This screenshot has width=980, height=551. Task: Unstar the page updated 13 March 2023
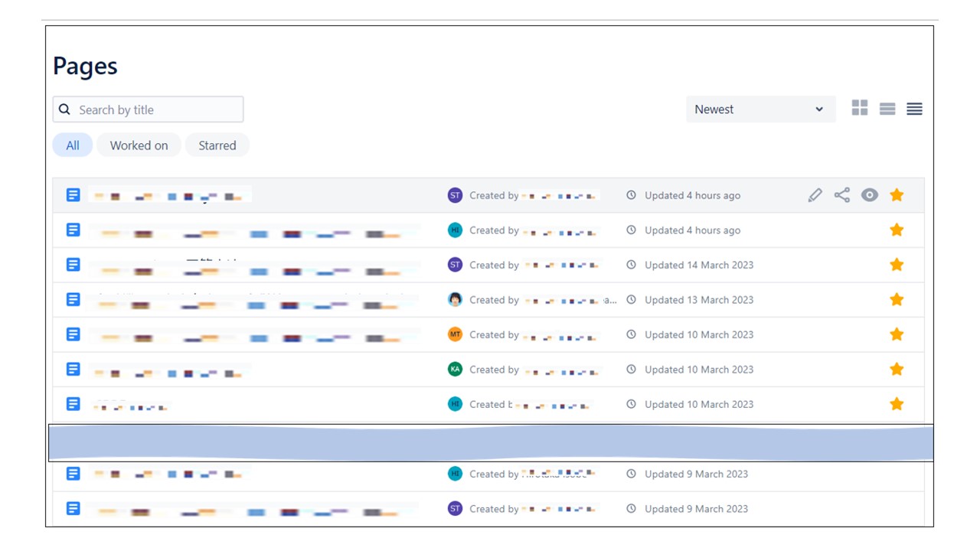(897, 300)
